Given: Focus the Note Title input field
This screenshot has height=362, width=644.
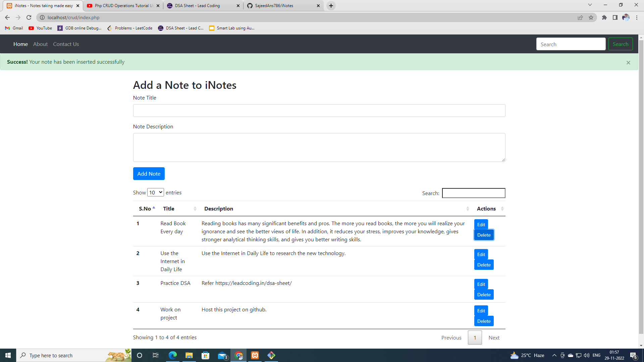Looking at the screenshot, I should [319, 111].
